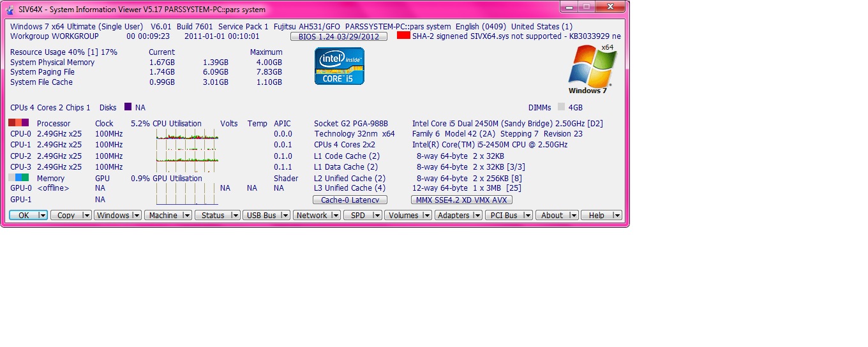Click the Memory legend color blocks
868x347 pixels.
coord(19,177)
